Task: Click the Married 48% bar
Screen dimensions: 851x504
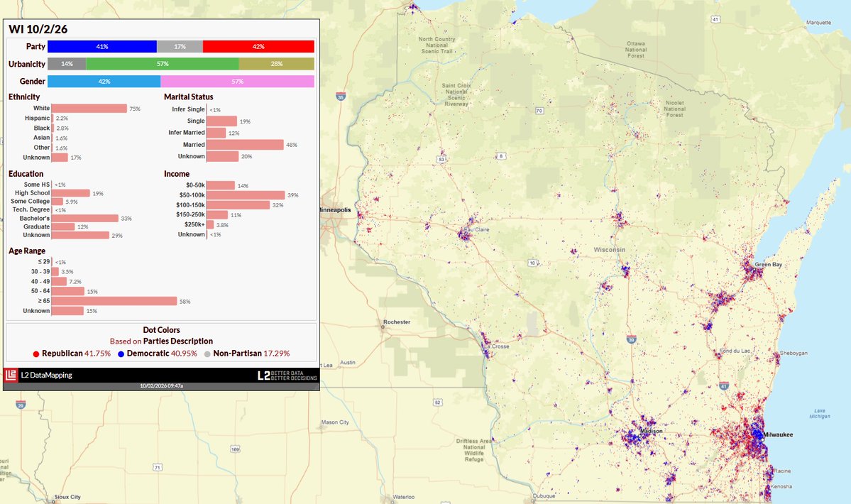Action: (245, 145)
